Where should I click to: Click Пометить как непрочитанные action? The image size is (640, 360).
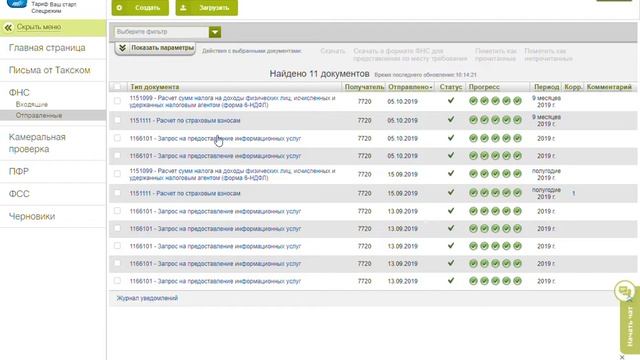548,55
